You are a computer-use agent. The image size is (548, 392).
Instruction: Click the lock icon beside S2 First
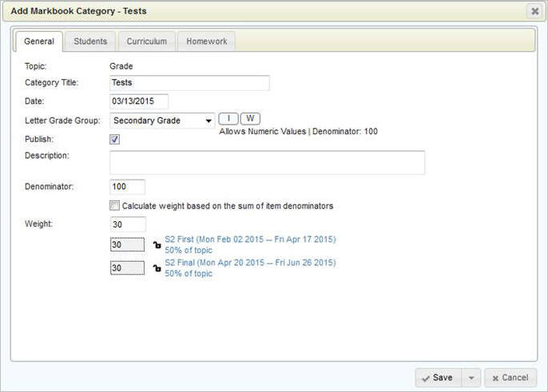tap(157, 244)
